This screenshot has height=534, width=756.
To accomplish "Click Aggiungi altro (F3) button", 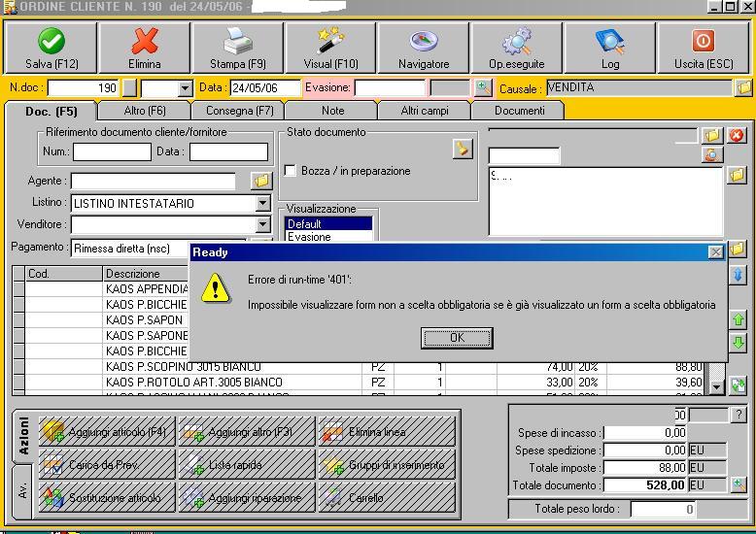I will (247, 431).
